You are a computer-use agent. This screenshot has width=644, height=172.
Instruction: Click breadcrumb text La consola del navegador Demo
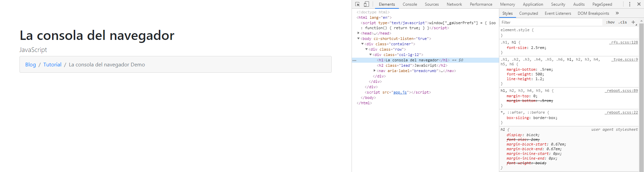(x=107, y=65)
